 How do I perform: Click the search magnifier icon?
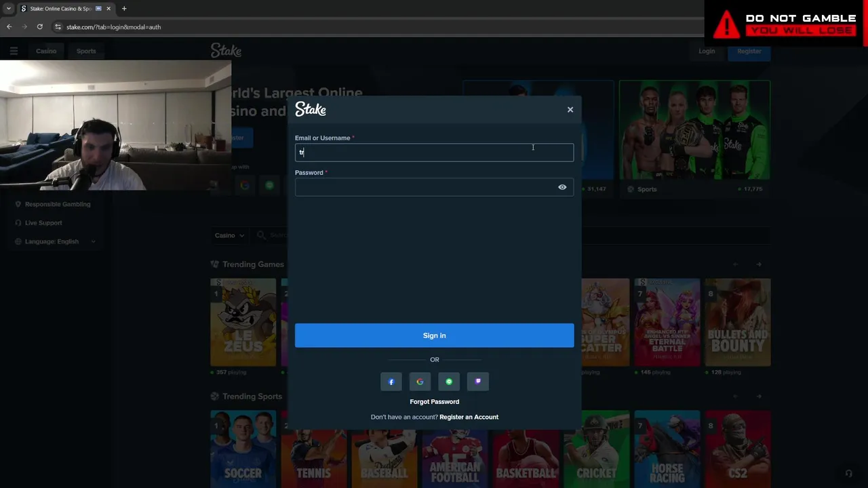(x=261, y=235)
